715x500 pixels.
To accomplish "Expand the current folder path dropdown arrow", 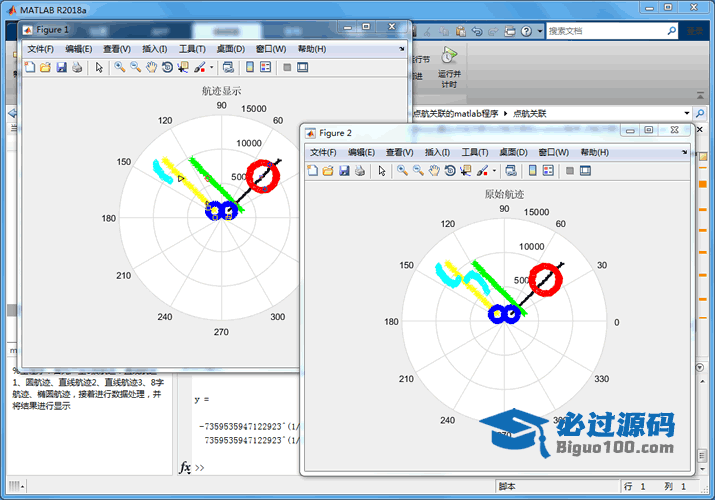I will 687,113.
